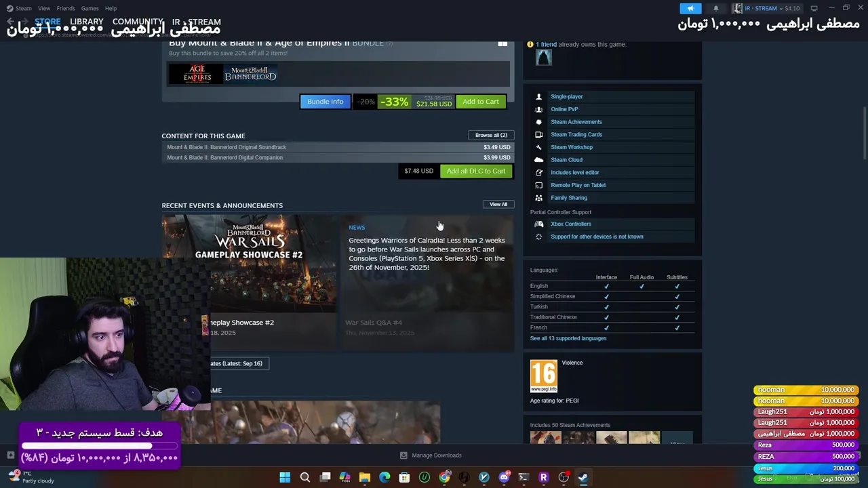Click the Manage Downloads tray icon
The height and width of the screenshot is (488, 868).
(x=403, y=455)
